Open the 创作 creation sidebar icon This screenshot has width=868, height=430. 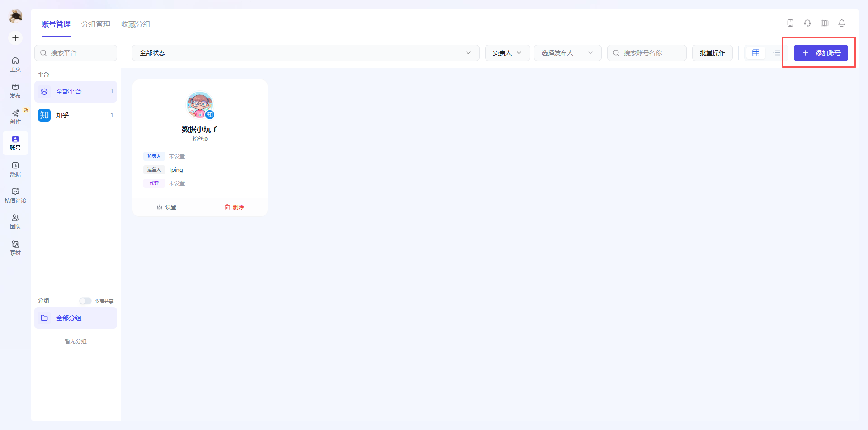(15, 117)
